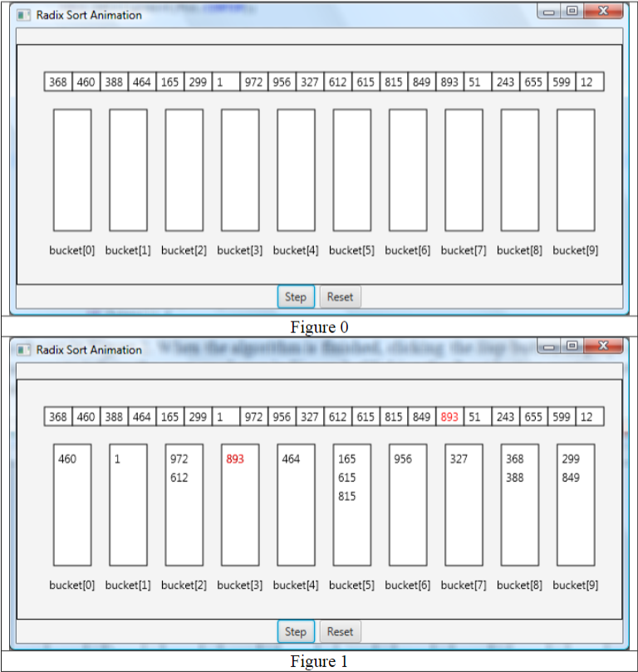Click 327 inside bucket[7] in Figure 1
The height and width of the screenshot is (672, 638).
[x=459, y=459]
